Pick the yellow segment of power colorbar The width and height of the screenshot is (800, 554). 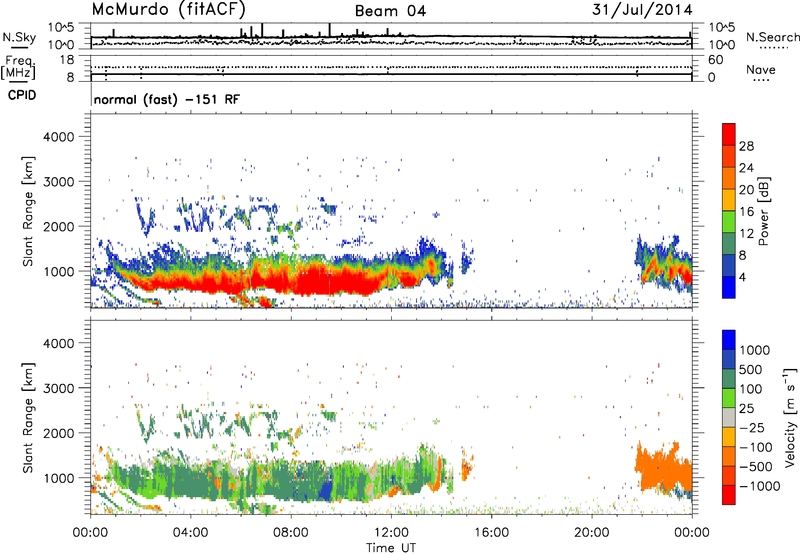point(729,200)
